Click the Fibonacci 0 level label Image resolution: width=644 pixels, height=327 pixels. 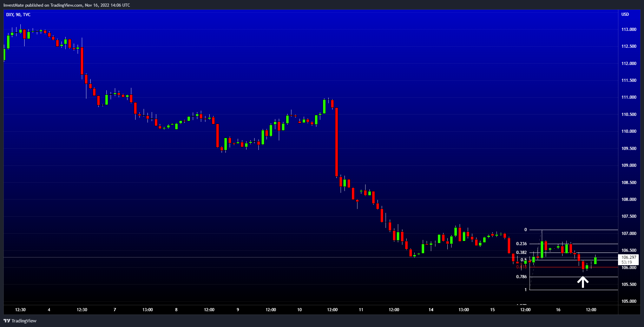coord(525,230)
